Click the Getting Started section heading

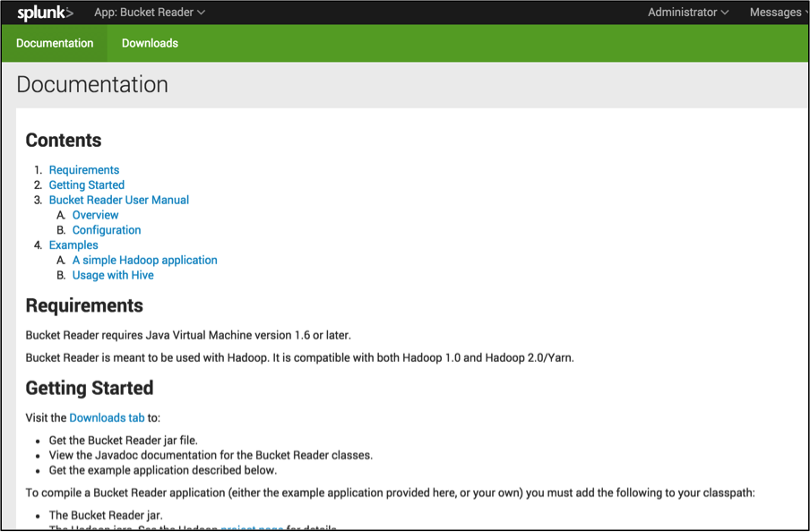point(90,388)
